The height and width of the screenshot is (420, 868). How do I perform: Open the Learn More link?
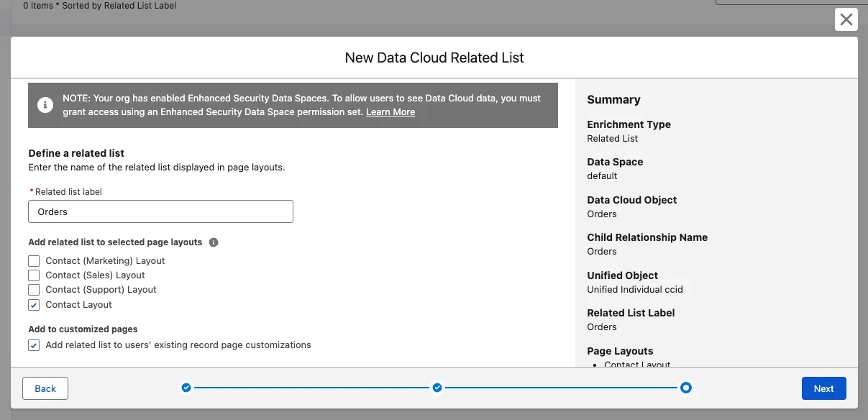coord(390,112)
